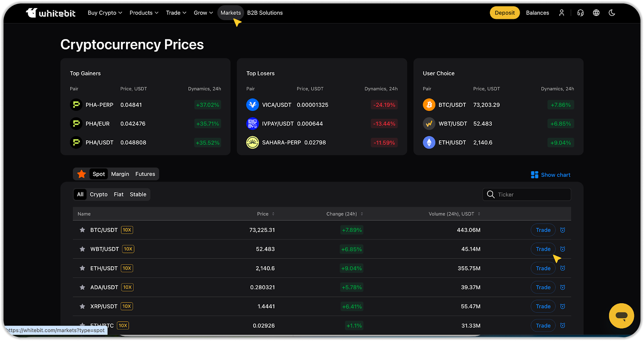Click the WhiteBIT logo
This screenshot has width=644, height=341.
(51, 13)
